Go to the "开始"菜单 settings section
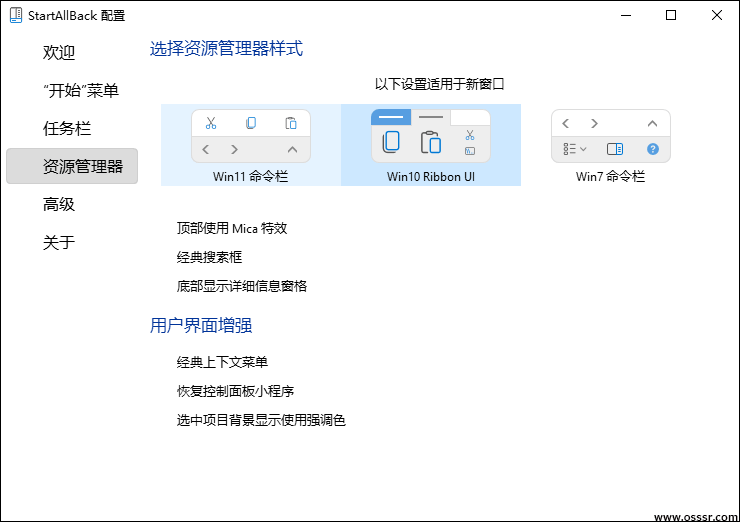The image size is (740, 522). [x=81, y=90]
